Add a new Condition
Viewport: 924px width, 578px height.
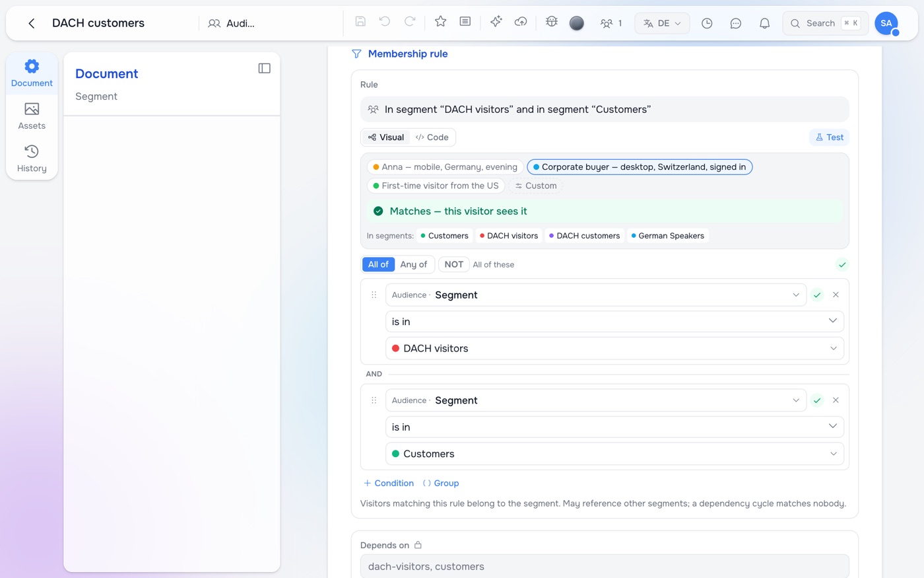pyautogui.click(x=389, y=484)
